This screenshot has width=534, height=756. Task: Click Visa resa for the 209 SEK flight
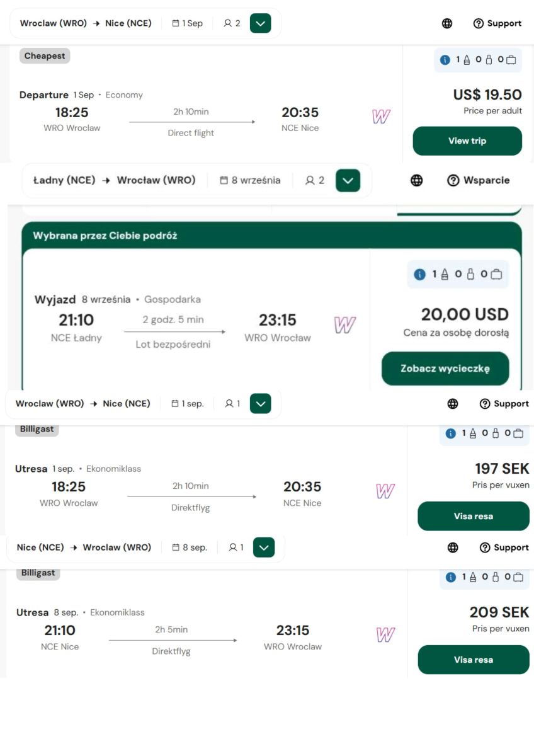(474, 660)
